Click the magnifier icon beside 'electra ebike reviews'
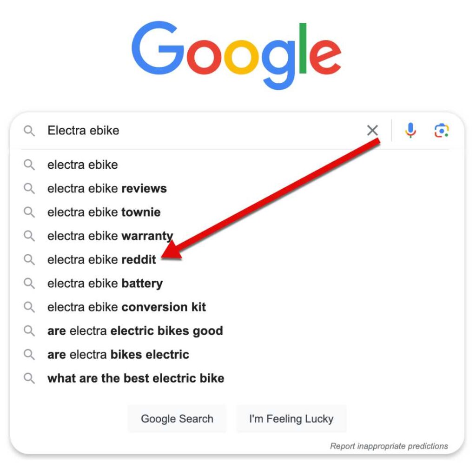Screen dimensions: 476x476 [29, 188]
